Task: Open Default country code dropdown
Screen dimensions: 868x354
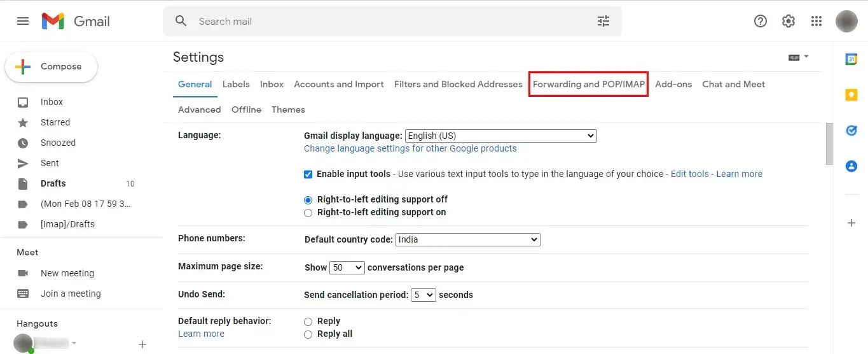Action: (468, 239)
